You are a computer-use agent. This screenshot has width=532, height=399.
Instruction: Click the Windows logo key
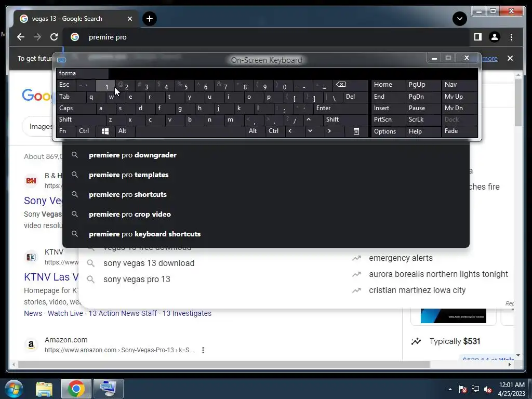pos(105,131)
